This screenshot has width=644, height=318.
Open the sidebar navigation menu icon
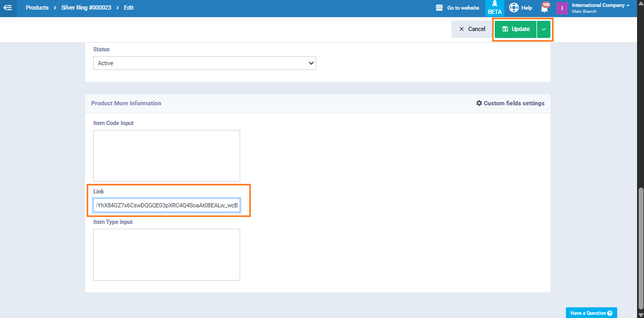click(x=7, y=8)
